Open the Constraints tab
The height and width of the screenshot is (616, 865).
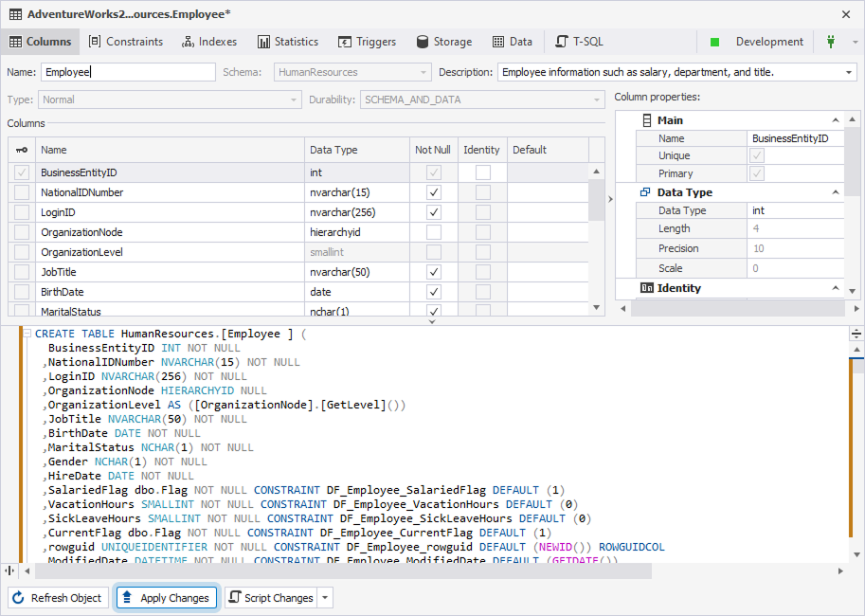[126, 42]
